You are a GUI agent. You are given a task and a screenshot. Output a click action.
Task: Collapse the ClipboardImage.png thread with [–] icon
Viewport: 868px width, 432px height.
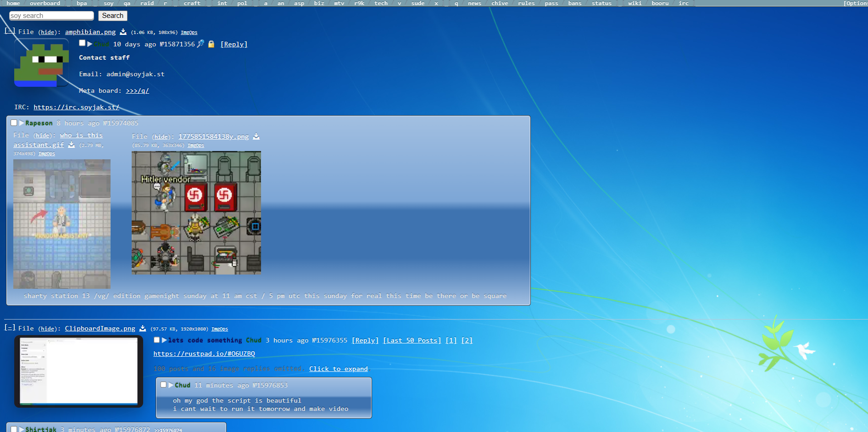pyautogui.click(x=10, y=328)
